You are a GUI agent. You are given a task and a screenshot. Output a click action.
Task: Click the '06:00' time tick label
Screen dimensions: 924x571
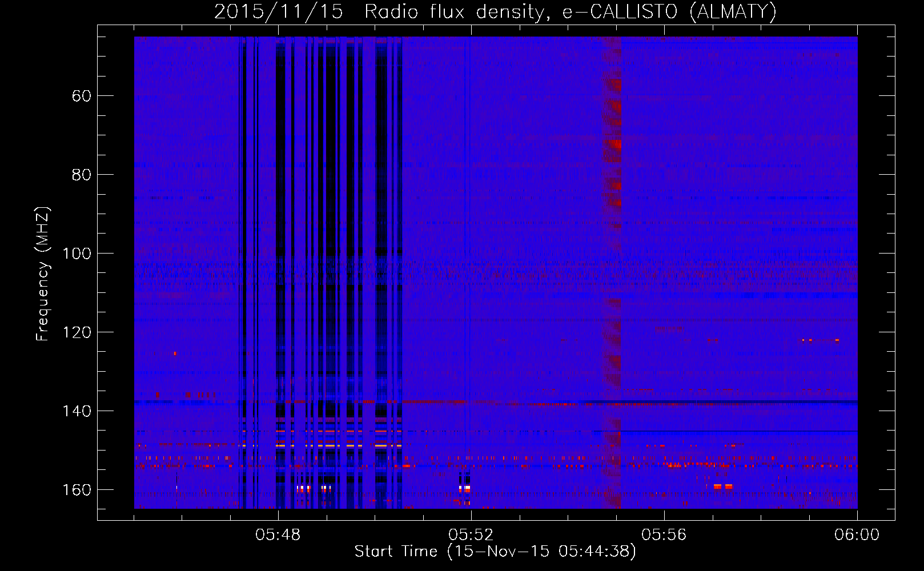pos(857,534)
